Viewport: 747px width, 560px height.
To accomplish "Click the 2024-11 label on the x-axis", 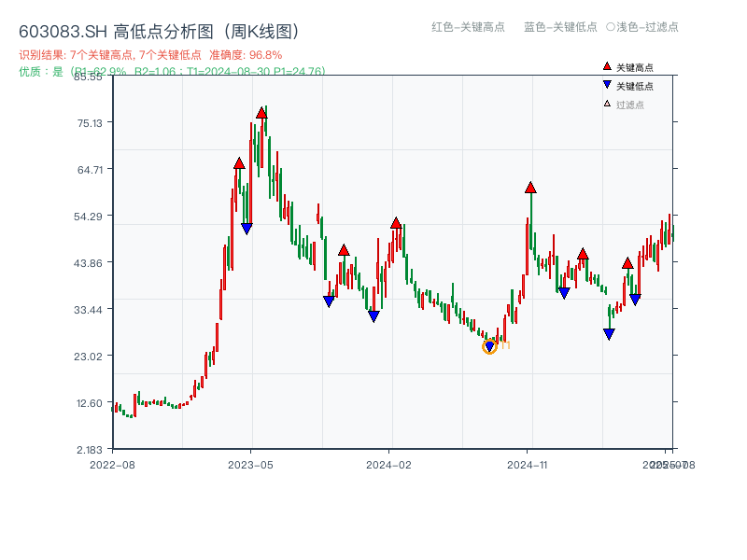I will point(528,463).
